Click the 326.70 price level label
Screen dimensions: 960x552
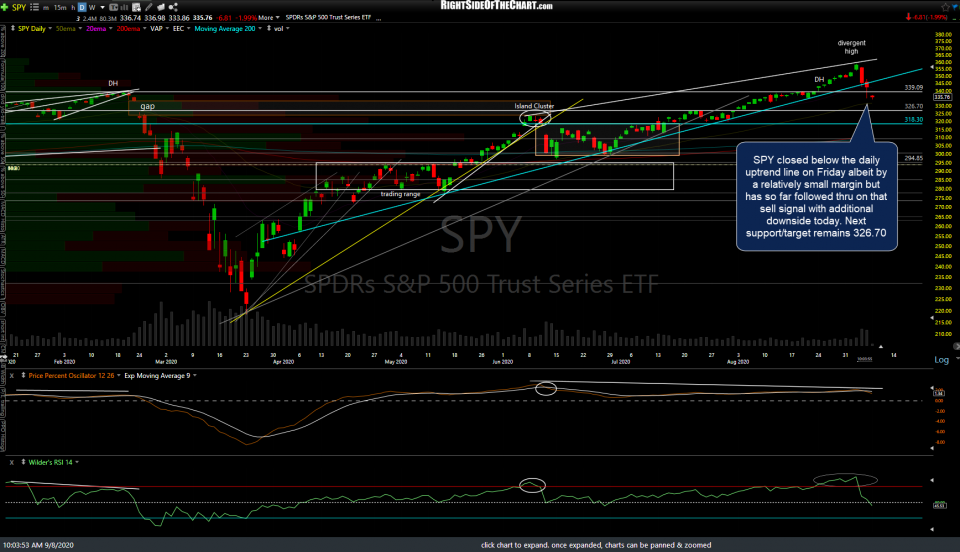coord(913,106)
